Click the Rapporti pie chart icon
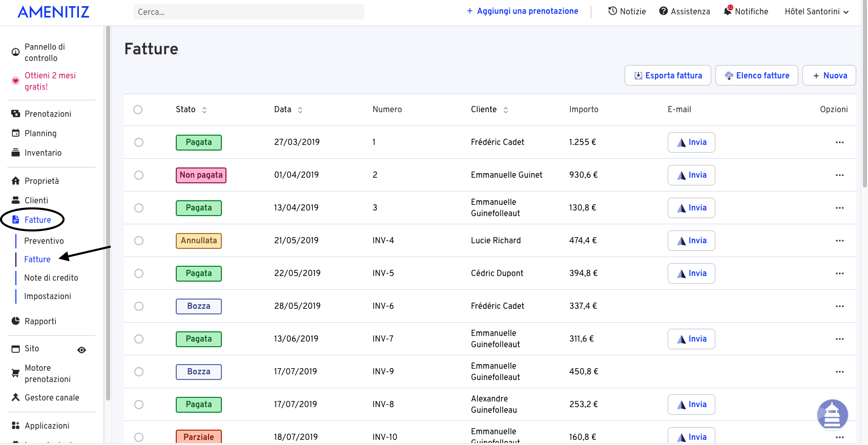 pyautogui.click(x=16, y=321)
